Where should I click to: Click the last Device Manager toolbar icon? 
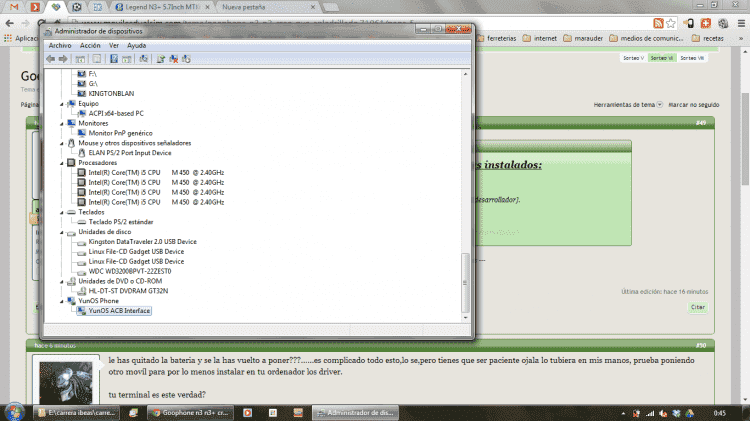coord(186,59)
